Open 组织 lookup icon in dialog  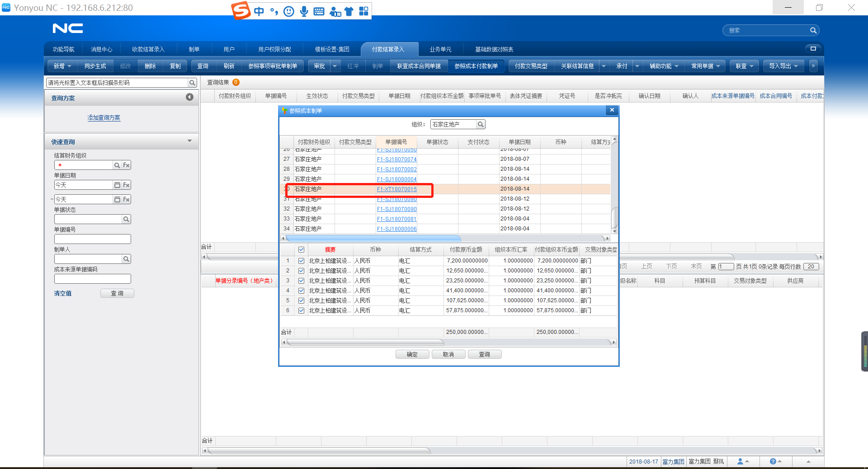click(481, 124)
